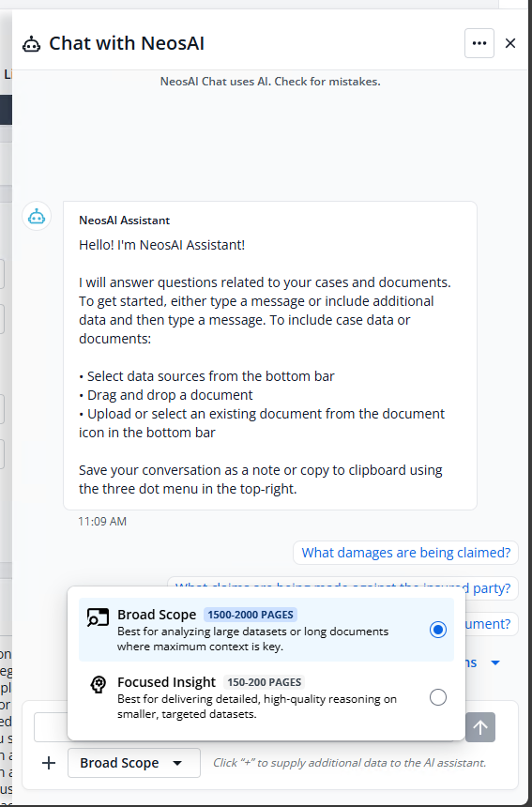The width and height of the screenshot is (532, 807).
Task: Expand more suggestions with the blue arrow
Action: click(495, 662)
